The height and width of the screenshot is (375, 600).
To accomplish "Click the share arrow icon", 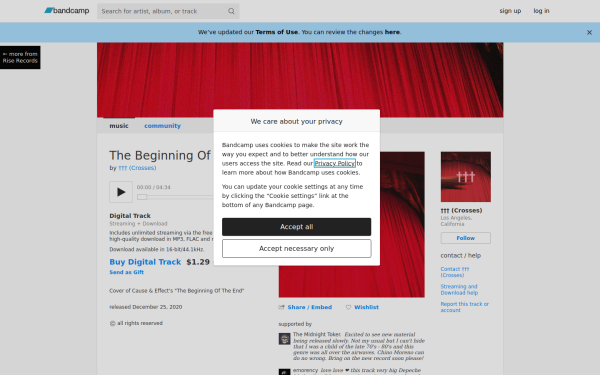I will [282, 307].
